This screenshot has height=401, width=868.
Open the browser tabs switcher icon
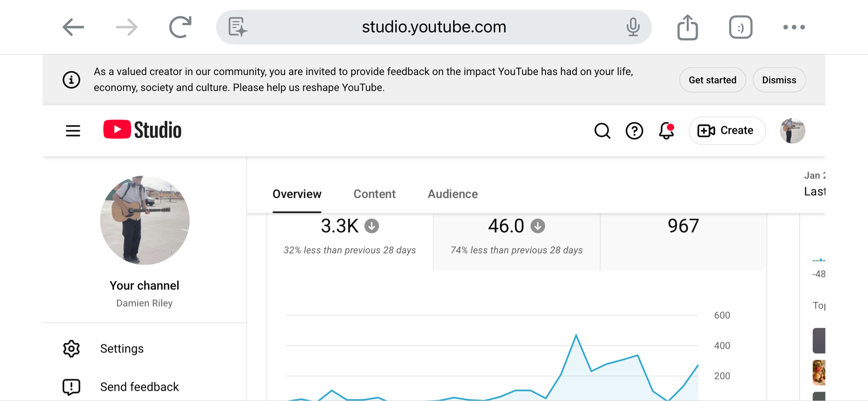click(x=740, y=27)
